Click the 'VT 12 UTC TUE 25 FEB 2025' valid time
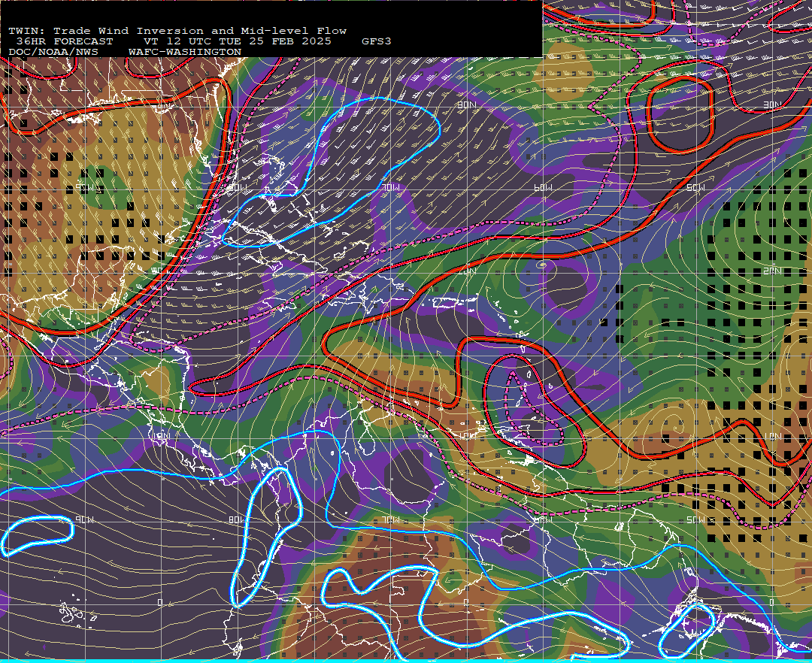The image size is (812, 663). click(238, 41)
